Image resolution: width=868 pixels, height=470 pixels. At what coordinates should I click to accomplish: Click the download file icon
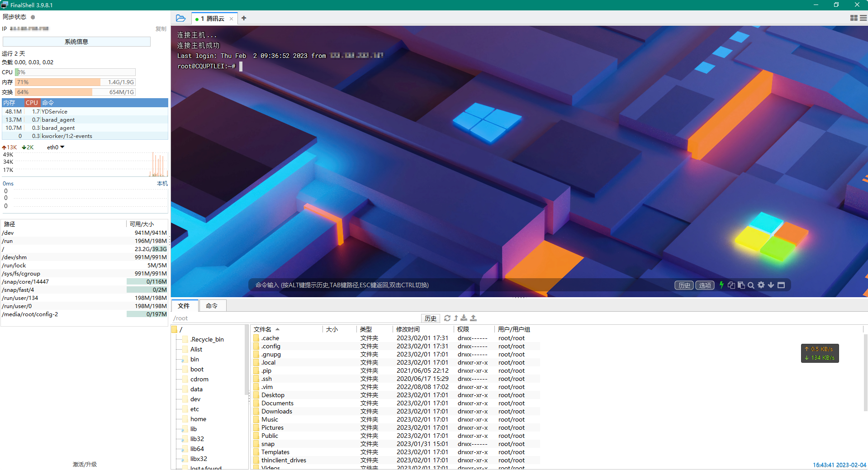[x=464, y=318]
